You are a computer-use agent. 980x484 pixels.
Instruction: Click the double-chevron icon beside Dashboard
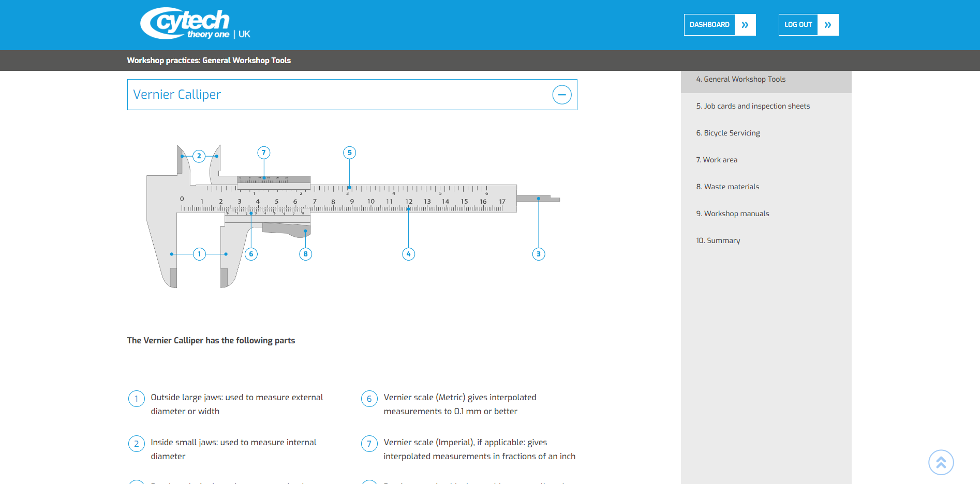pos(745,25)
